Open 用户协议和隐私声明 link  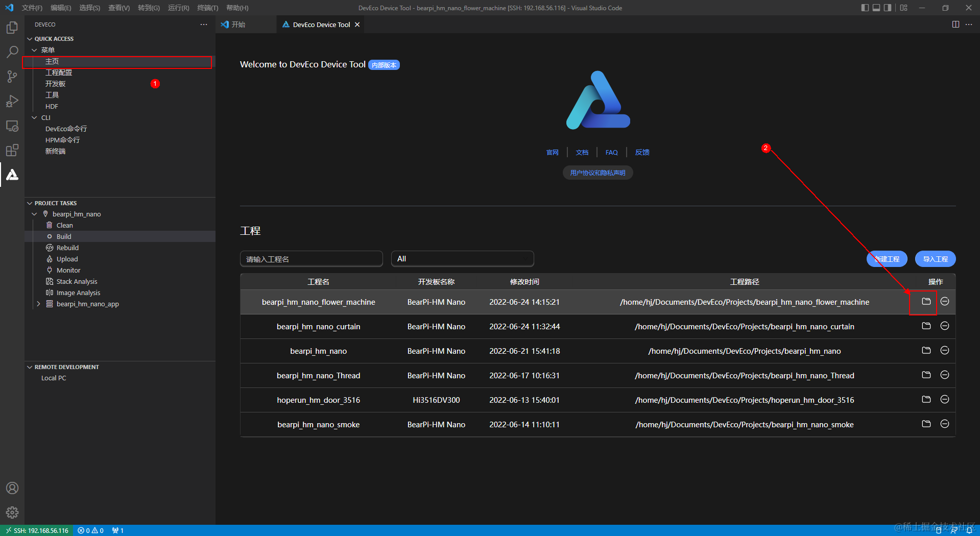tap(598, 173)
